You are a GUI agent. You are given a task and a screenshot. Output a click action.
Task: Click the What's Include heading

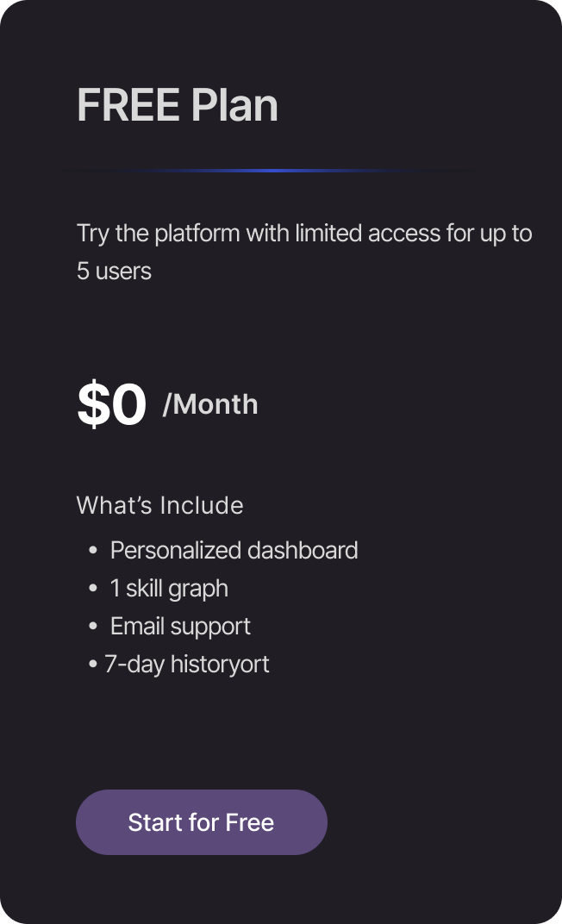coord(159,506)
